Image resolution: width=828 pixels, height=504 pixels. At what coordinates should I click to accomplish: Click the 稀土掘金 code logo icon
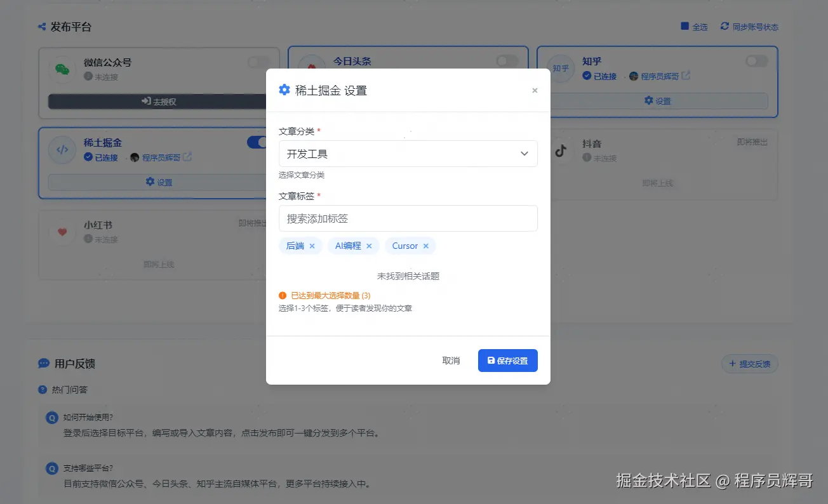(62, 150)
